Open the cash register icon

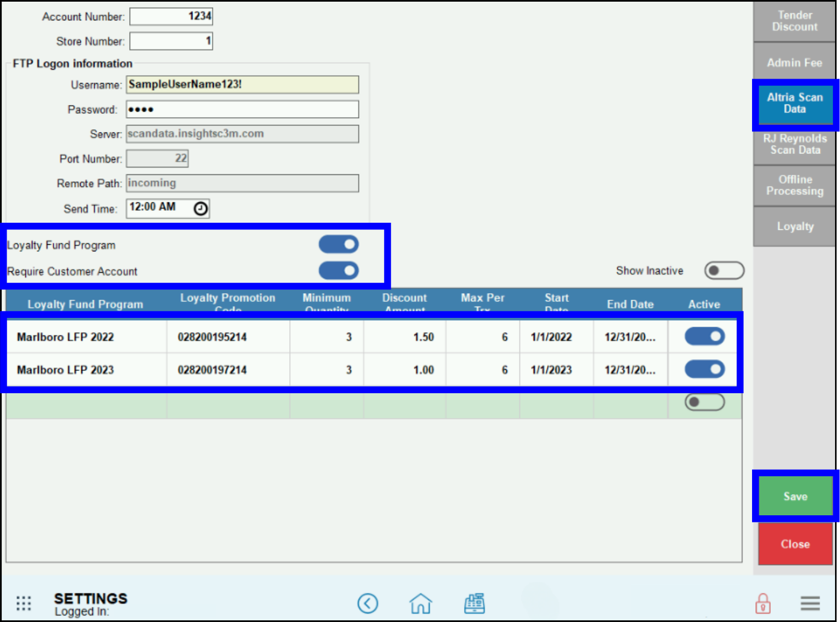(474, 603)
